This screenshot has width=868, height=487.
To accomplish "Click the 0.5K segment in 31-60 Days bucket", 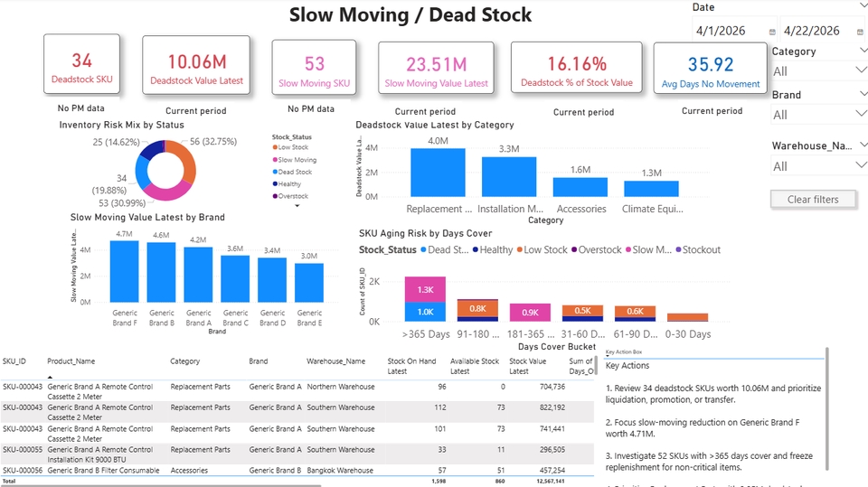I will coord(582,311).
